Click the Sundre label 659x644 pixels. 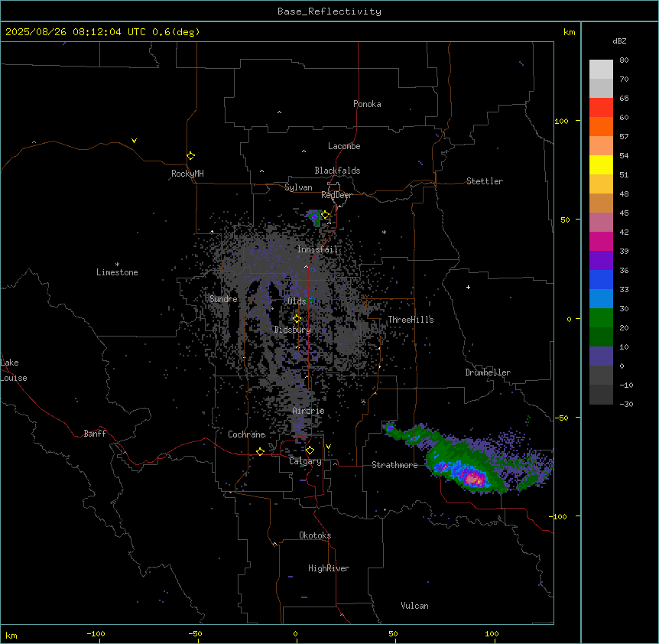point(223,299)
